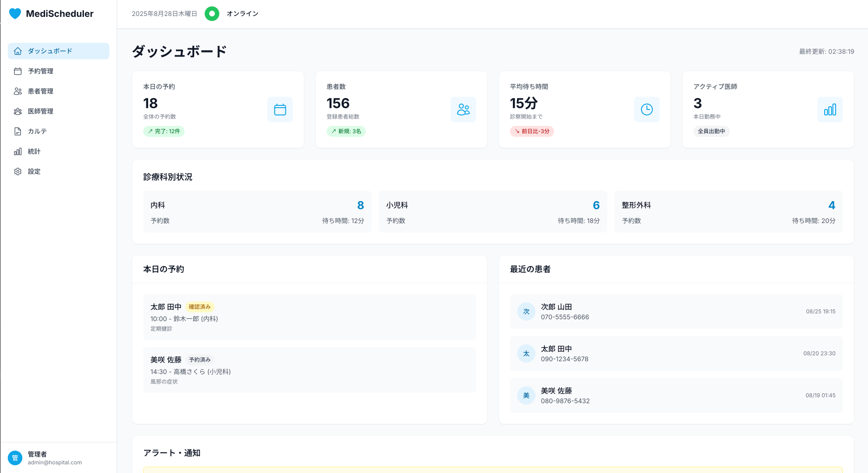The image size is (868, 473).
Task: Click the calendar icon in 本日の予約 card
Action: click(x=280, y=109)
